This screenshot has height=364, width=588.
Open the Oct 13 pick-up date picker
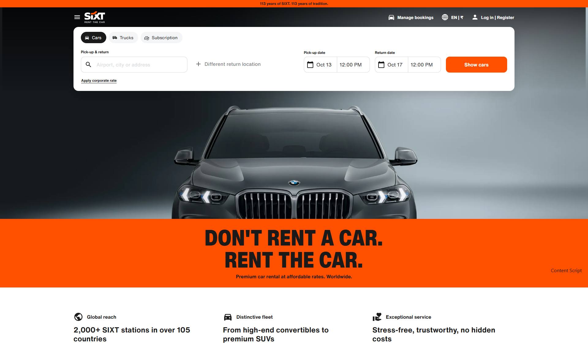(x=320, y=65)
